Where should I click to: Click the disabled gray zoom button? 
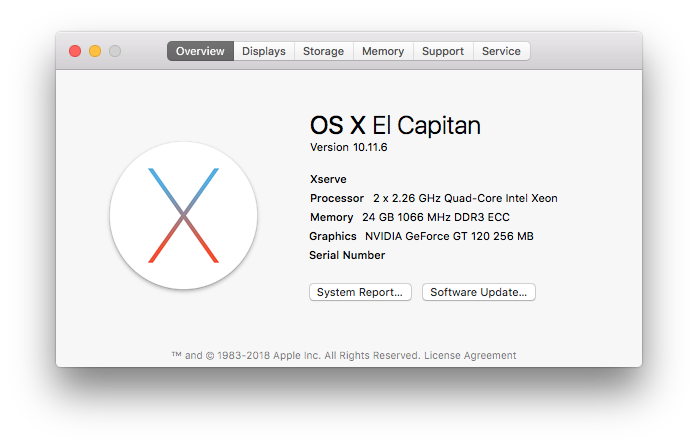(115, 51)
